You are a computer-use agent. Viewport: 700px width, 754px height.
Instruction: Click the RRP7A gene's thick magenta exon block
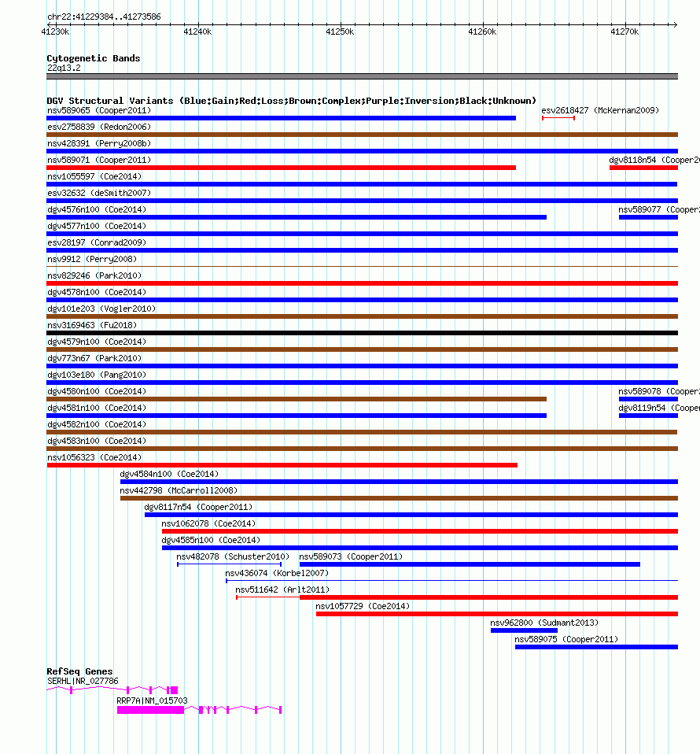[150, 710]
